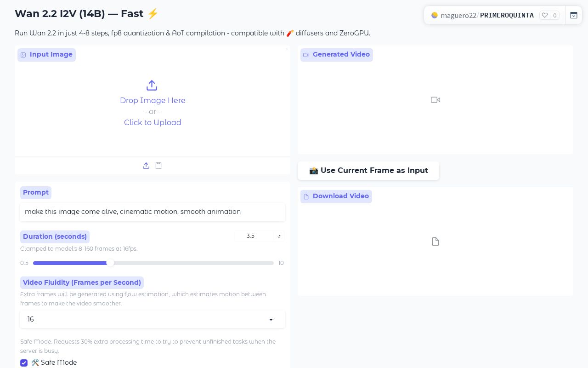The height and width of the screenshot is (368, 588).
Task: Click the Click to Upload link
Action: click(x=153, y=122)
